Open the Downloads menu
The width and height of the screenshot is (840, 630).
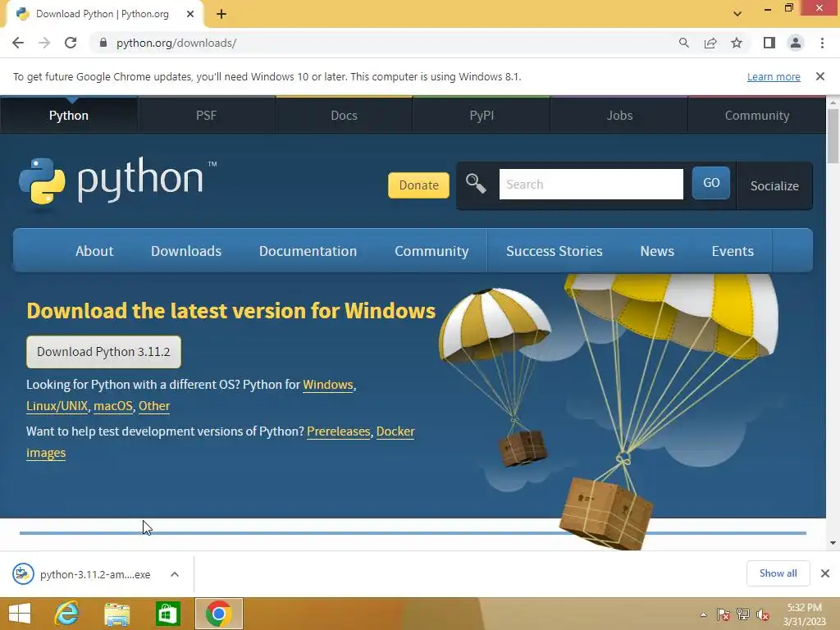tap(186, 251)
